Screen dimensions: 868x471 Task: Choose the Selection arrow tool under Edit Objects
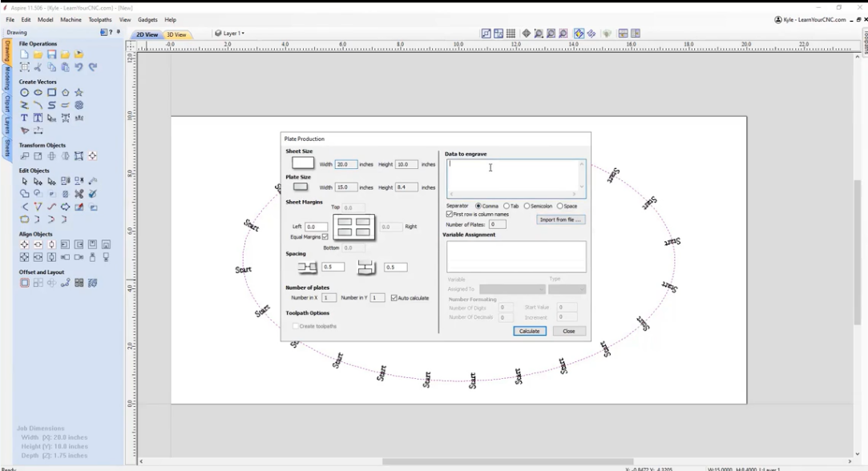(x=24, y=181)
